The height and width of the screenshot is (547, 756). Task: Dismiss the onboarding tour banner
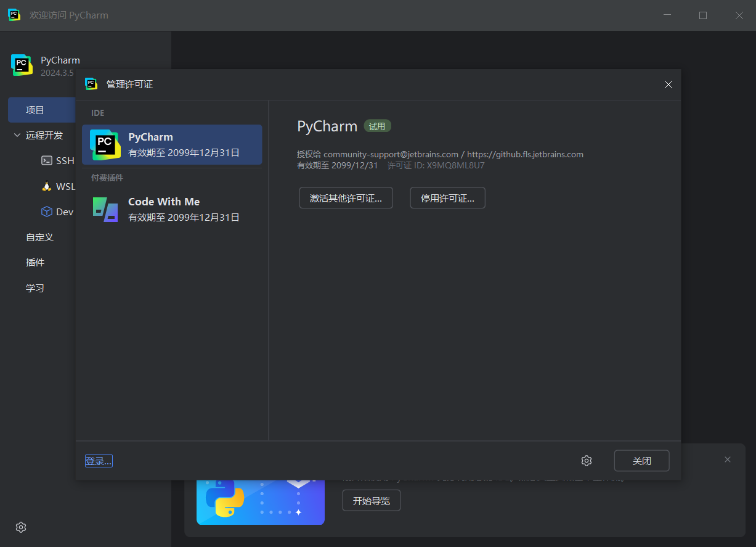[x=728, y=459]
